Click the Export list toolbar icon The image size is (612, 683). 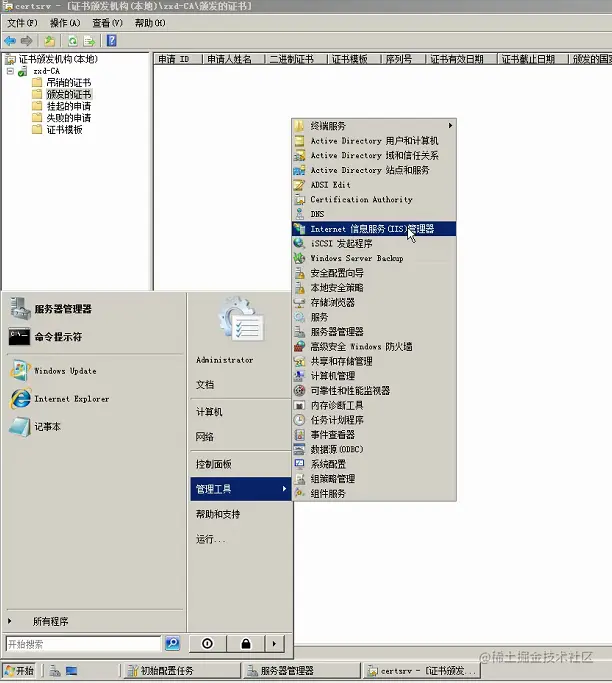coord(89,41)
